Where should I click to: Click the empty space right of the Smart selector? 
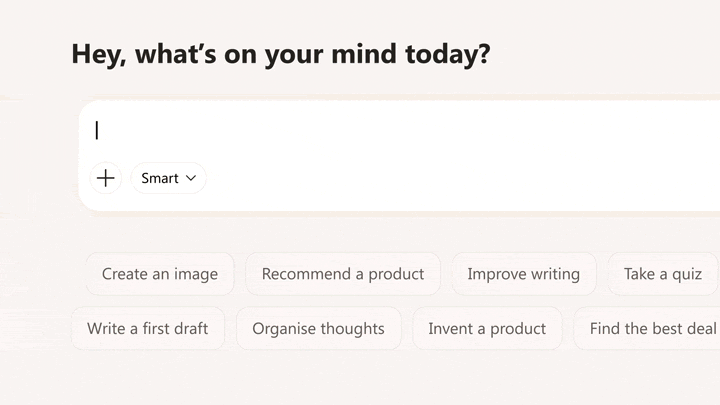click(x=450, y=178)
